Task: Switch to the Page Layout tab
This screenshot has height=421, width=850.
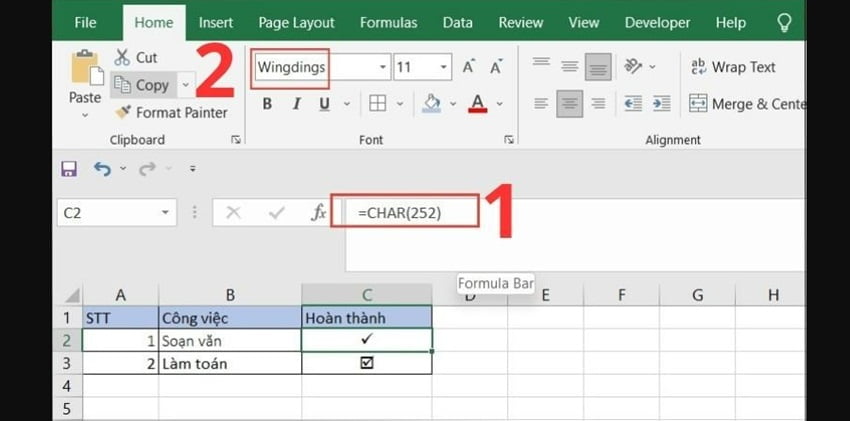Action: coord(297,23)
